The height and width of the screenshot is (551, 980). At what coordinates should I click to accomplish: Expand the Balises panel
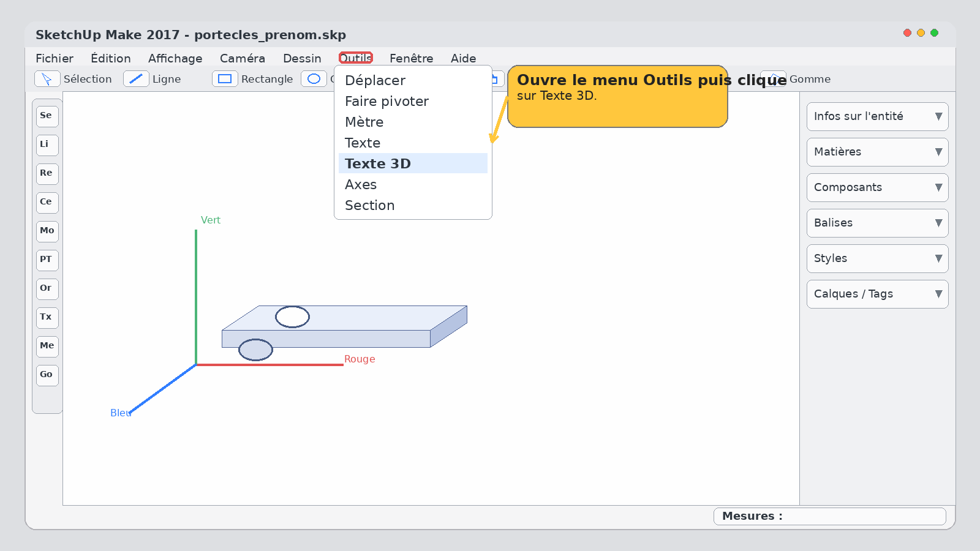877,223
